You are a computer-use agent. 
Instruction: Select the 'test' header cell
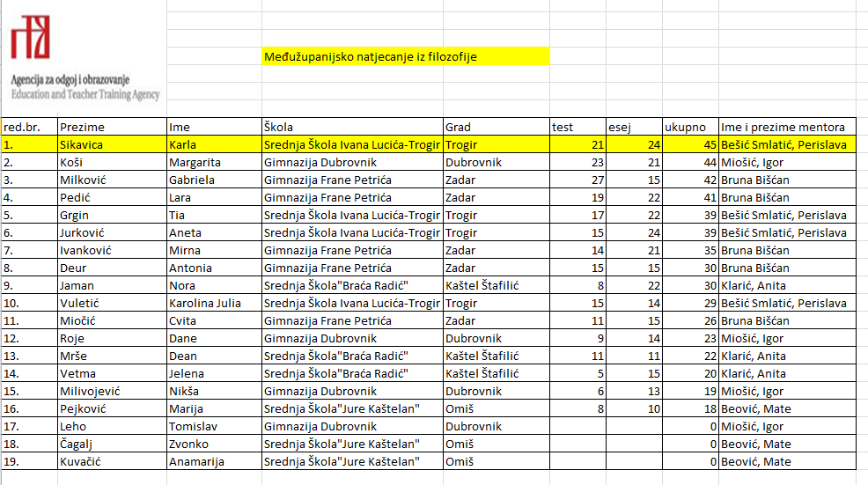[577, 127]
